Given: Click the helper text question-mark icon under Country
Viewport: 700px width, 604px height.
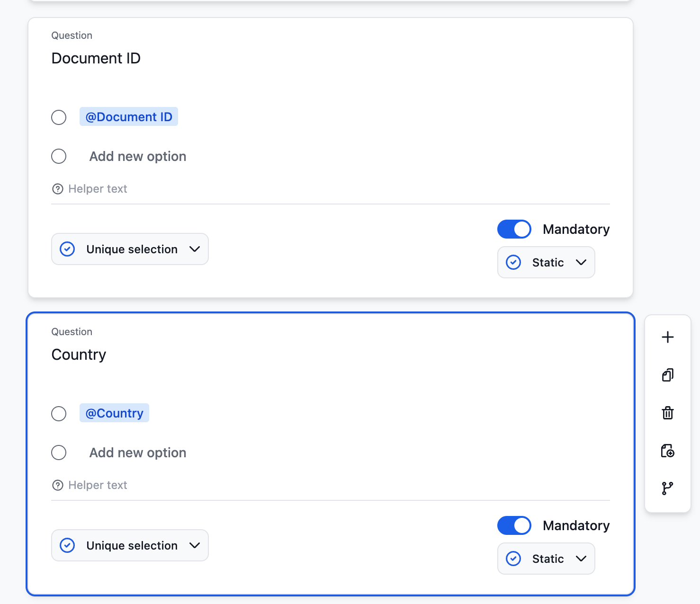Looking at the screenshot, I should (57, 485).
